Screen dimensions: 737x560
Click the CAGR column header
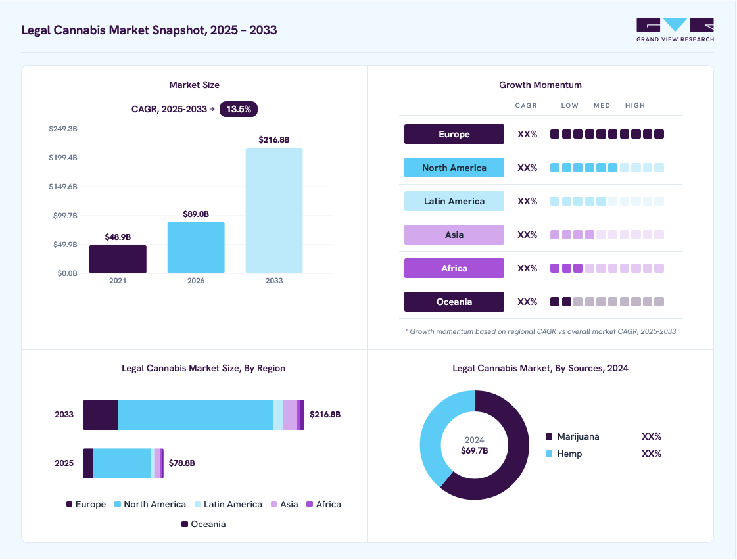[525, 105]
